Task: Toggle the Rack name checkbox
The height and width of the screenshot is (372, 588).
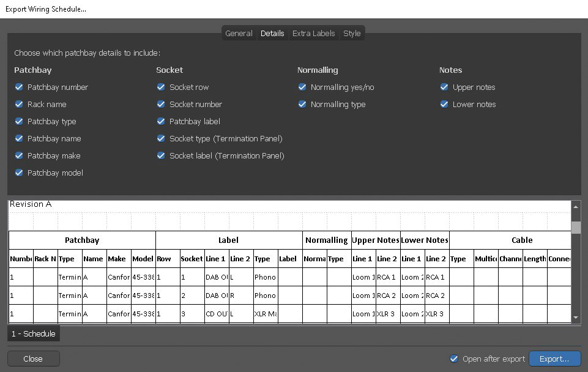Action: coord(19,105)
